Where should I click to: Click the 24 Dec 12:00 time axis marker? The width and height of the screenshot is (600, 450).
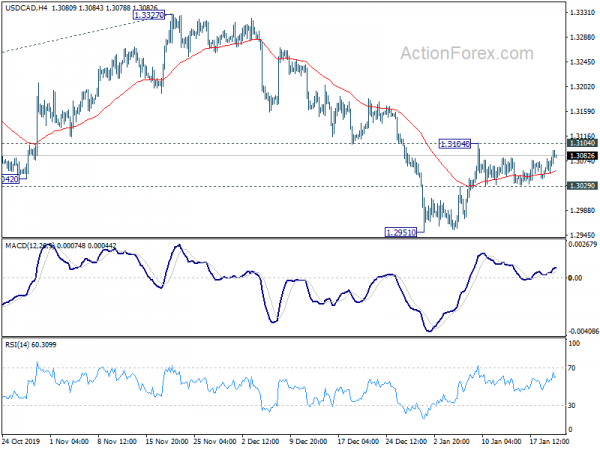406,441
